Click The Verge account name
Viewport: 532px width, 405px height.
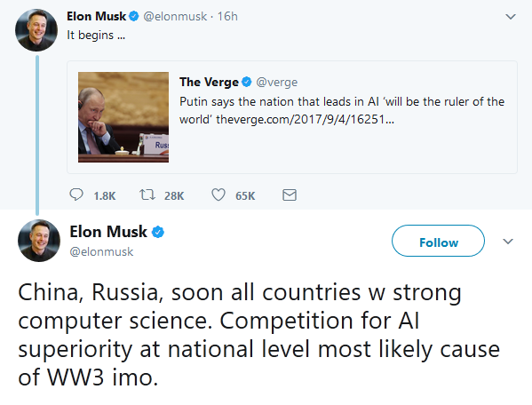tap(209, 82)
